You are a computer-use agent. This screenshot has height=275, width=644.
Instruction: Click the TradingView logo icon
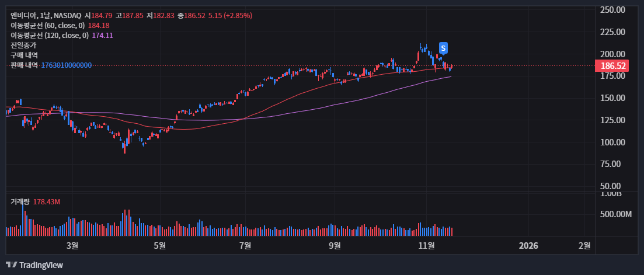coord(11,265)
